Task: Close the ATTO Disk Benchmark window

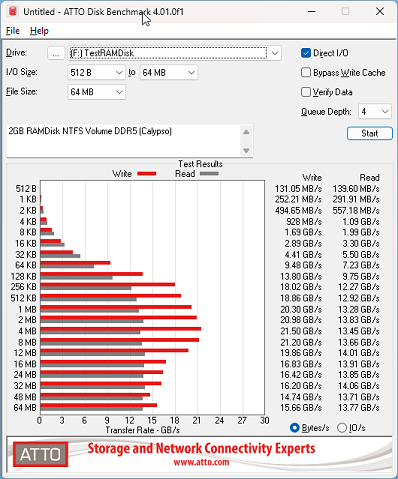Action: 380,12
